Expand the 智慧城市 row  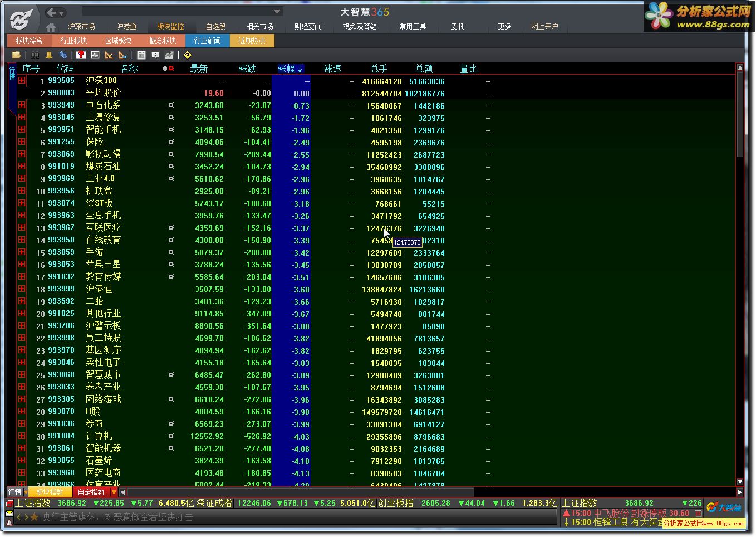[22, 374]
